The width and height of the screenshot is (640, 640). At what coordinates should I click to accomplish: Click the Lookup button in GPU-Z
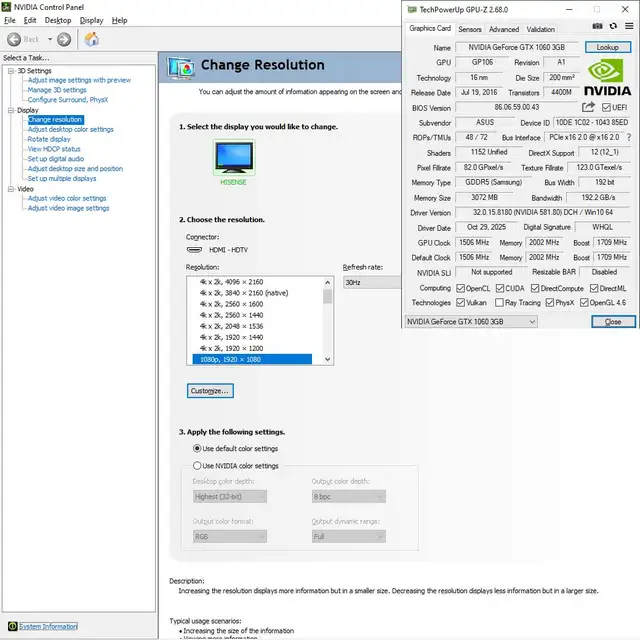(x=608, y=47)
